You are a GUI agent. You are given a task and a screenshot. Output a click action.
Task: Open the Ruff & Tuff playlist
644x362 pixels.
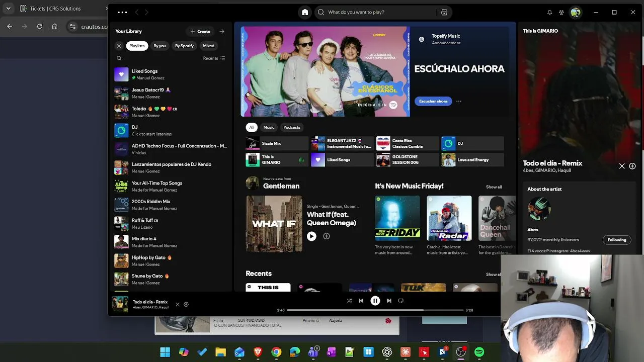point(171,223)
